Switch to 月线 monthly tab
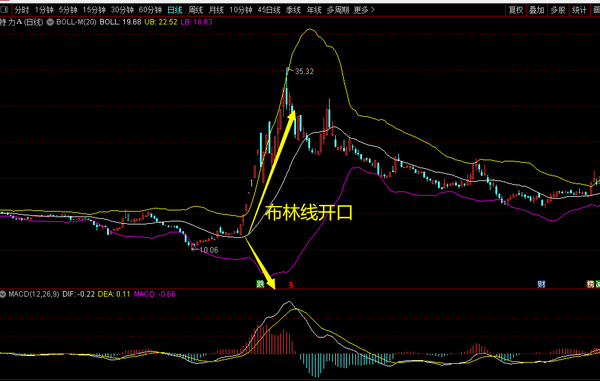Image resolution: width=600 pixels, height=381 pixels. point(216,10)
